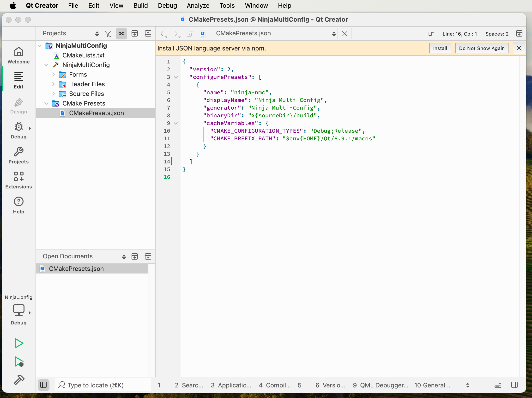Click Install for JSON language server
The height and width of the screenshot is (398, 532).
(440, 48)
